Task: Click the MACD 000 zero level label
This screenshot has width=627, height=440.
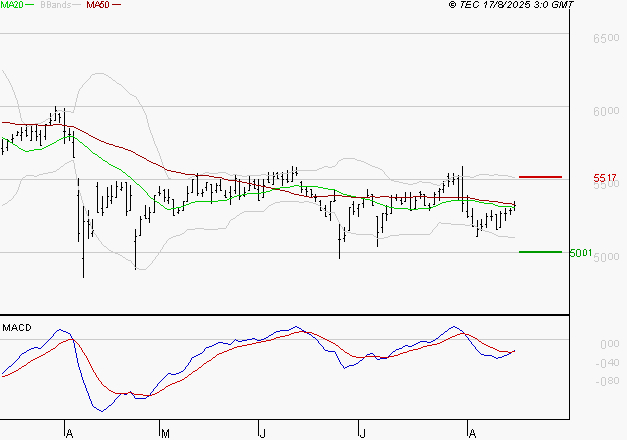Action: (x=607, y=344)
